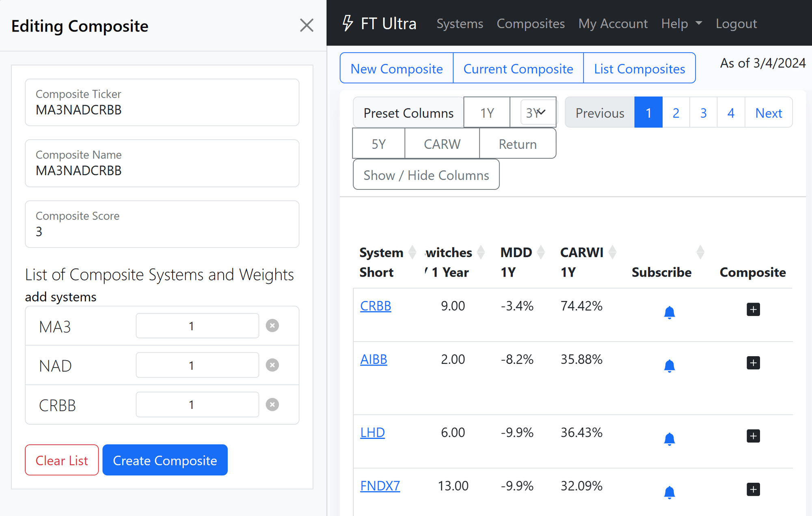Switch to Current Composite tab
This screenshot has width=812, height=516.
518,68
